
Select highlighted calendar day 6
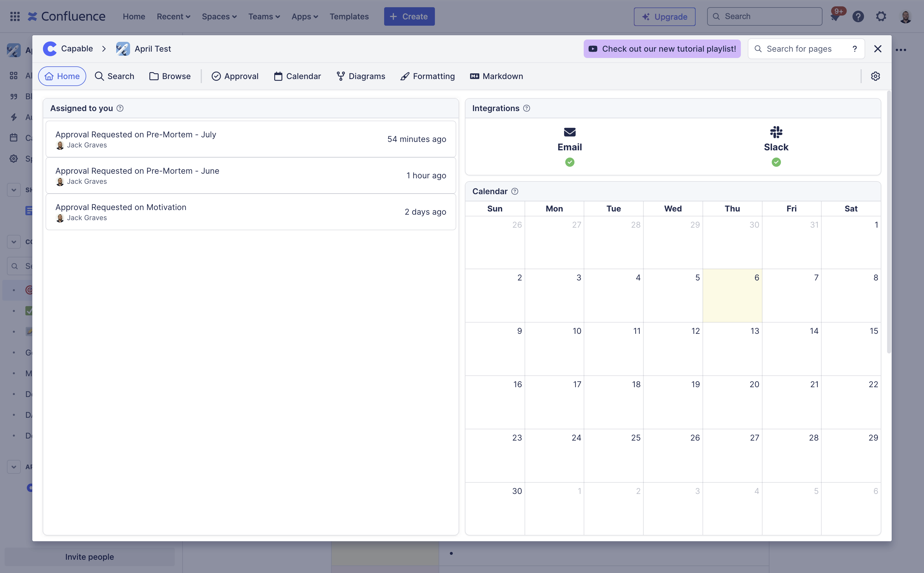click(732, 296)
